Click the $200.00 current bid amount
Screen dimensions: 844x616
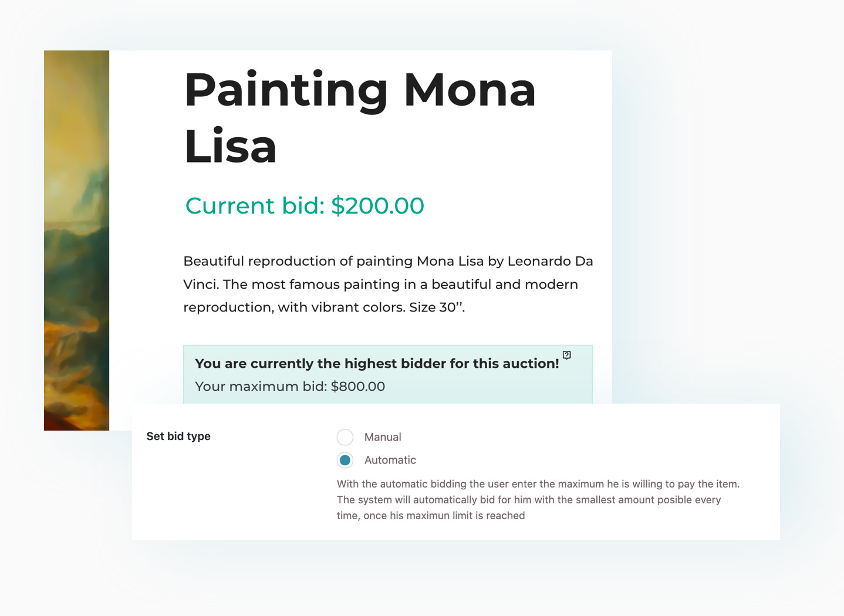(x=377, y=206)
